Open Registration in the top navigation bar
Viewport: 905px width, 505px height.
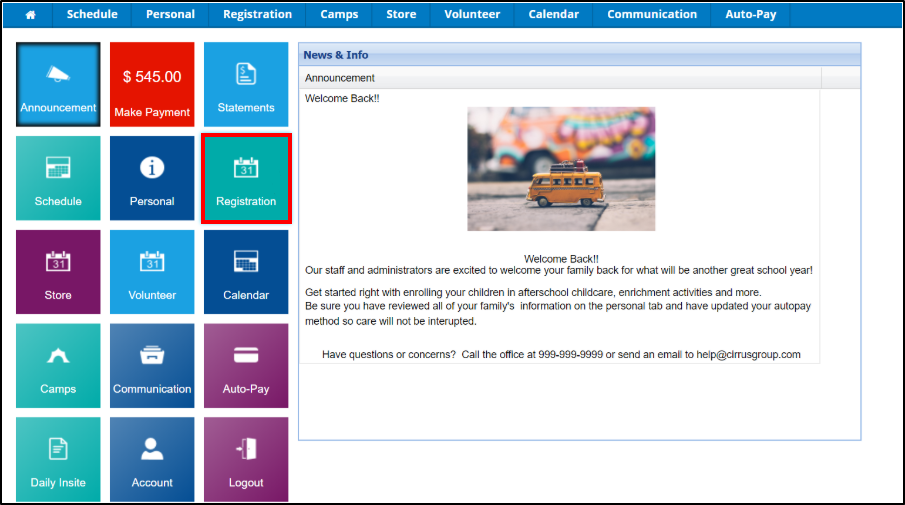point(257,14)
